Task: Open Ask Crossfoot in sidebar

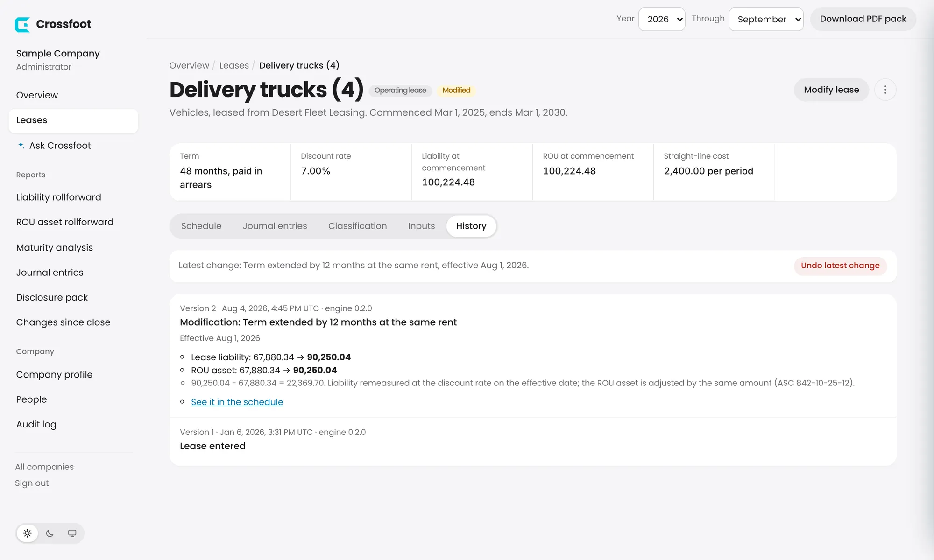Action: coord(73,146)
